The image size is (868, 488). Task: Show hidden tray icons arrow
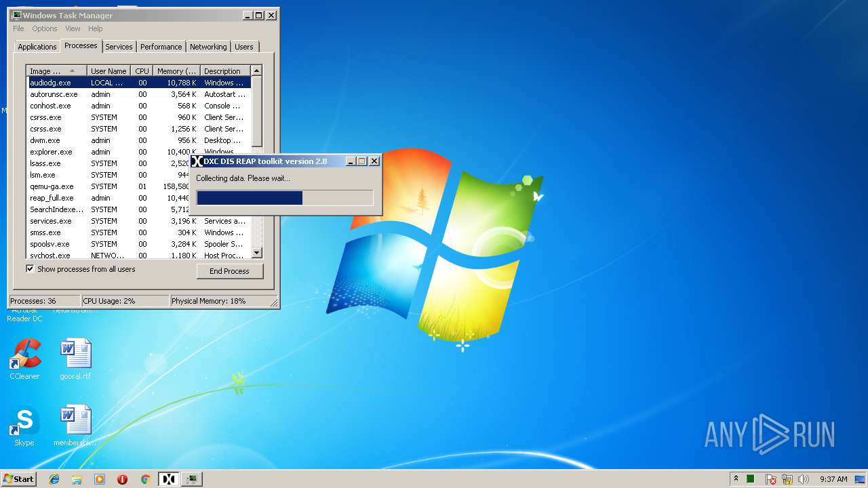[736, 479]
